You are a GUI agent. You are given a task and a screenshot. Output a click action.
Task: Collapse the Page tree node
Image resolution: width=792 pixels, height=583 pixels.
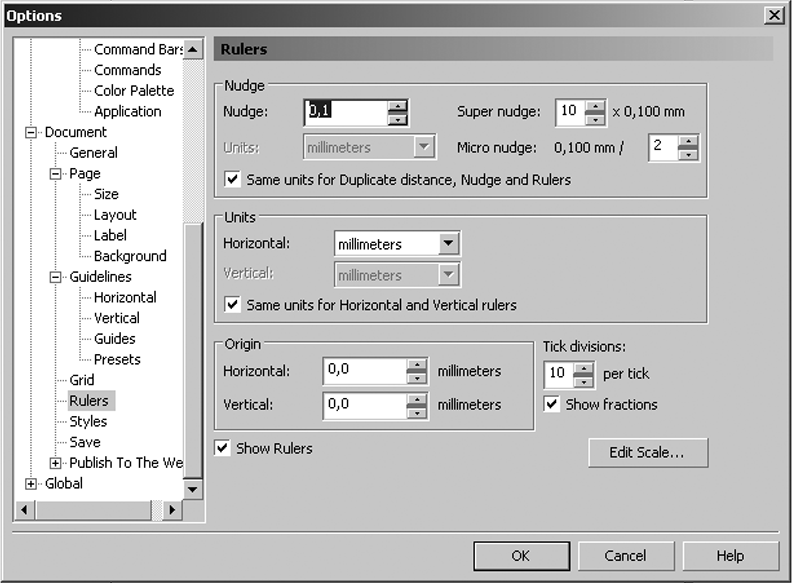(x=56, y=174)
